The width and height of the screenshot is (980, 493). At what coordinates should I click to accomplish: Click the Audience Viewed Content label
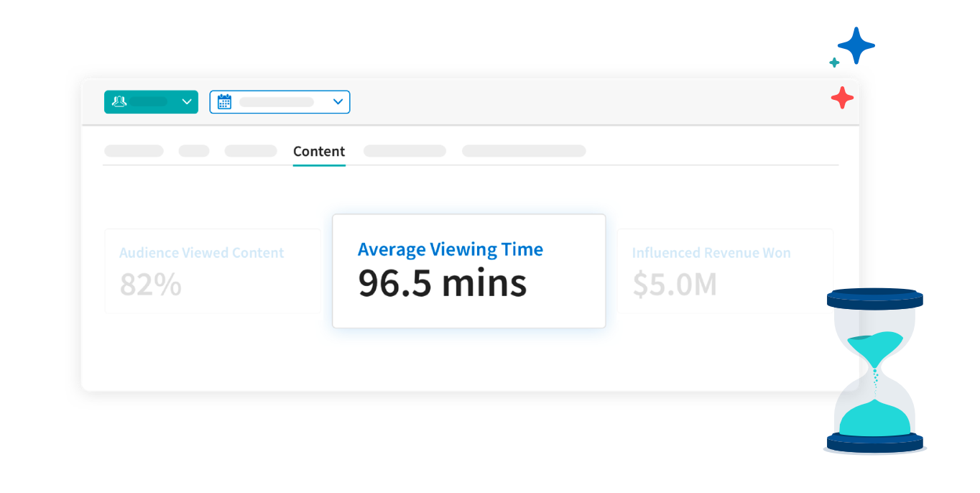click(x=202, y=253)
